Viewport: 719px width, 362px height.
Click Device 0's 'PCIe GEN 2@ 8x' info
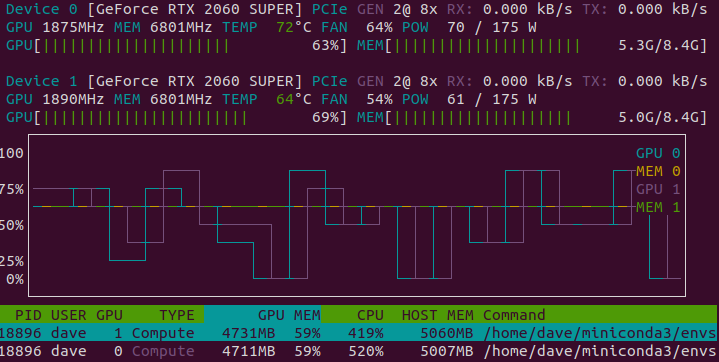click(375, 9)
